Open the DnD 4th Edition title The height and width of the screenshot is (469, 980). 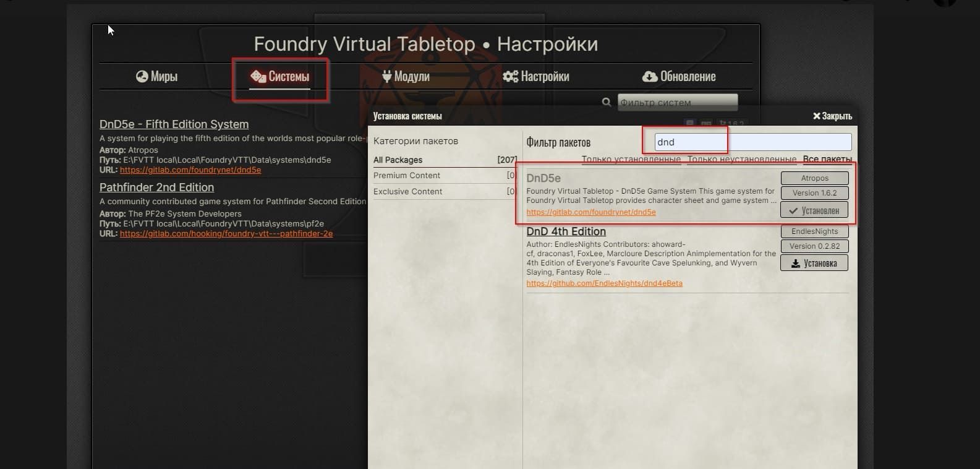[x=566, y=231]
